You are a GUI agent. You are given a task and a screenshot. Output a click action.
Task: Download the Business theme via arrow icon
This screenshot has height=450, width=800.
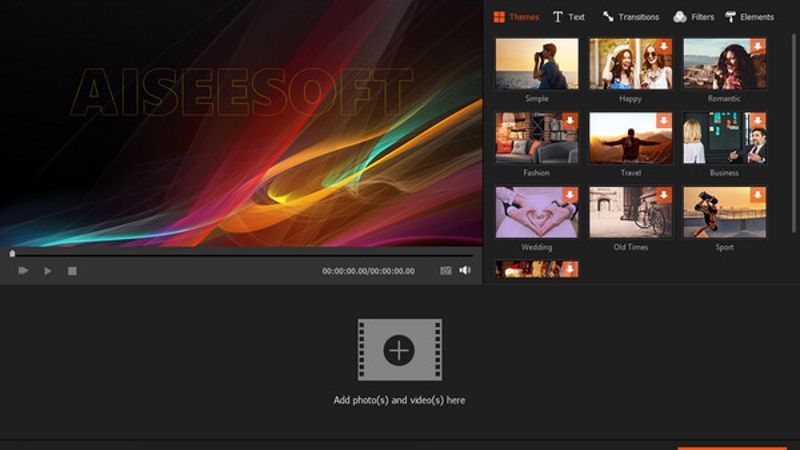point(758,121)
